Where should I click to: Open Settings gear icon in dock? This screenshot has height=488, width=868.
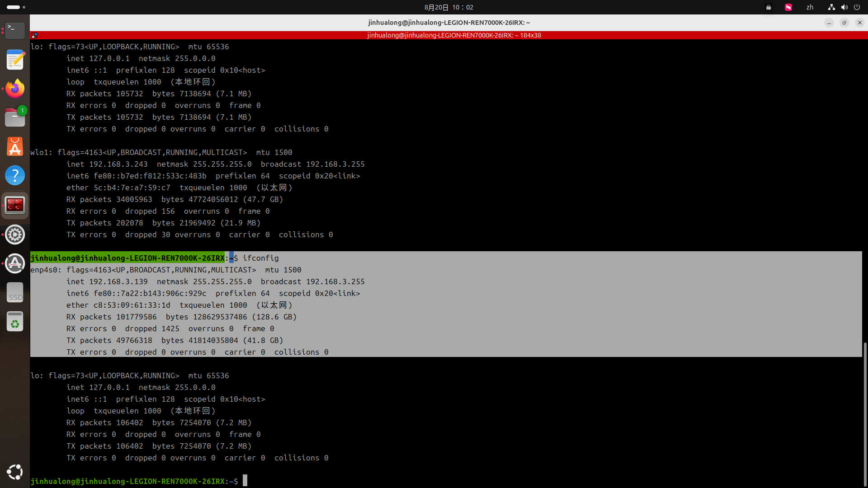(x=15, y=235)
